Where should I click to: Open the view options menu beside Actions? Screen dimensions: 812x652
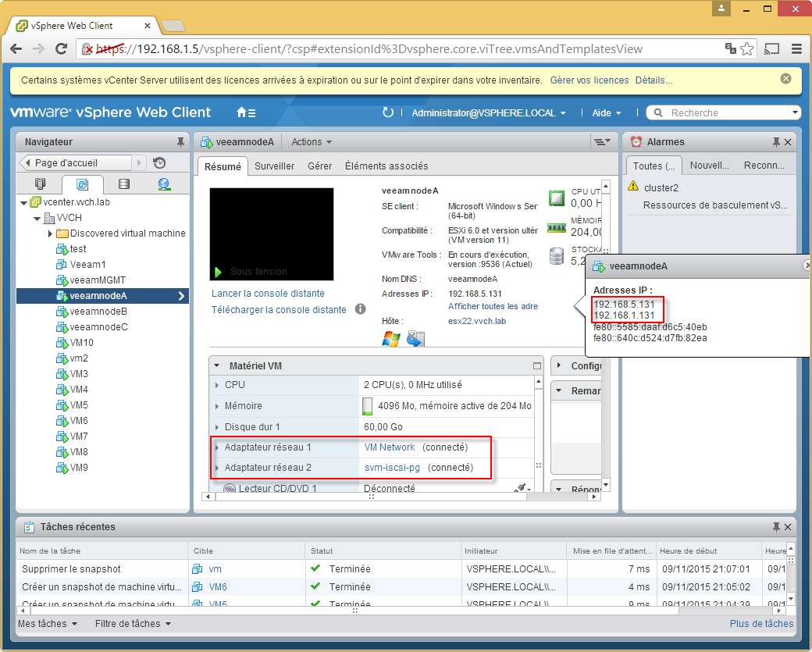click(x=602, y=142)
